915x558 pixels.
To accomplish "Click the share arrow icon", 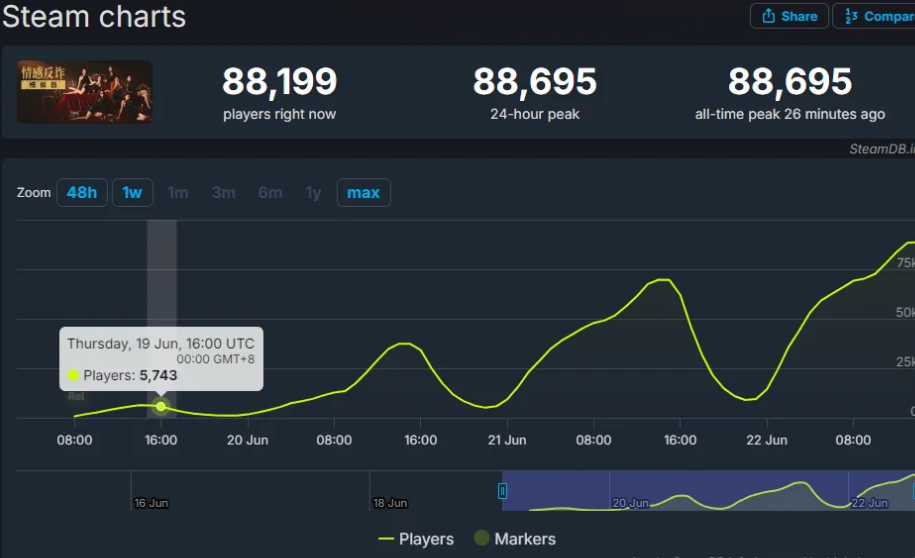I will (x=769, y=16).
